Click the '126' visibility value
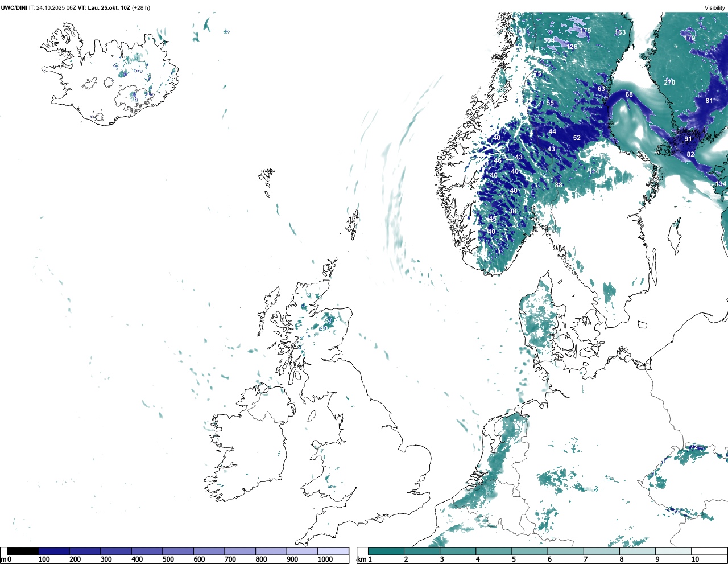Viewport: 728px width, 564px height. pos(572,47)
